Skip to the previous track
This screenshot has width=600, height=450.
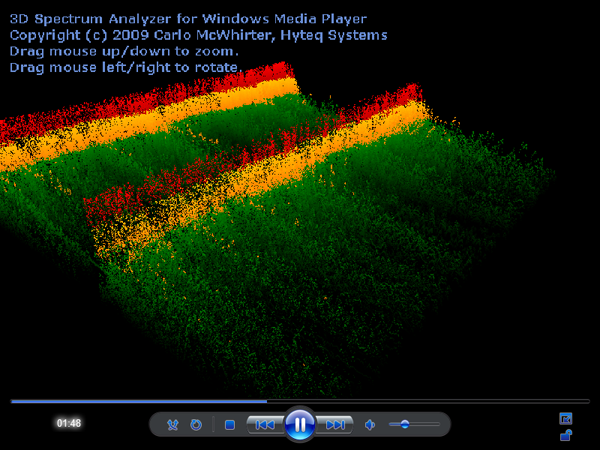point(265,425)
